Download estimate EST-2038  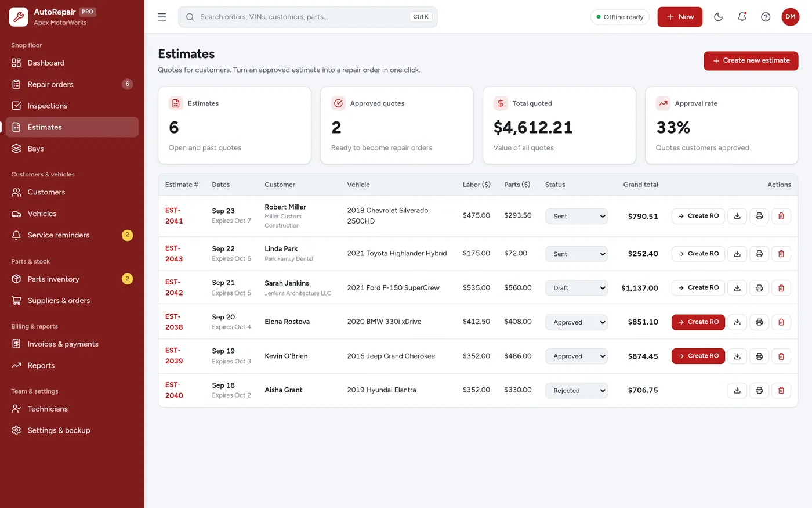tap(737, 322)
